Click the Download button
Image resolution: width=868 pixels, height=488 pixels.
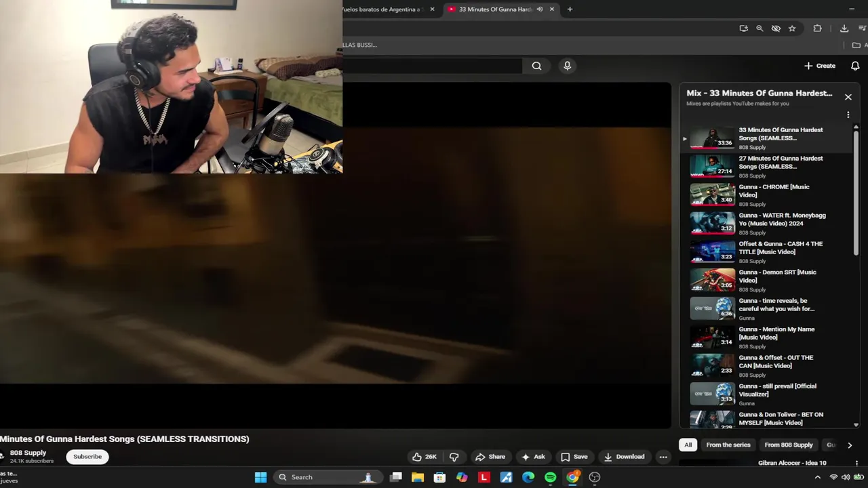pyautogui.click(x=624, y=457)
